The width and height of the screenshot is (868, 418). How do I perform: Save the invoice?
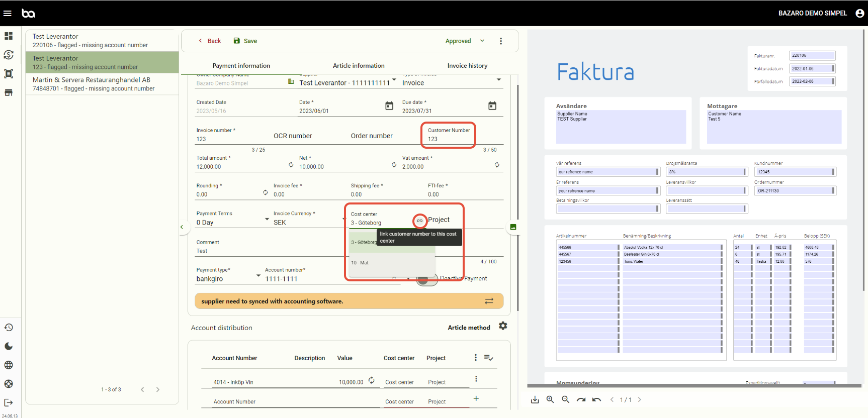[245, 41]
